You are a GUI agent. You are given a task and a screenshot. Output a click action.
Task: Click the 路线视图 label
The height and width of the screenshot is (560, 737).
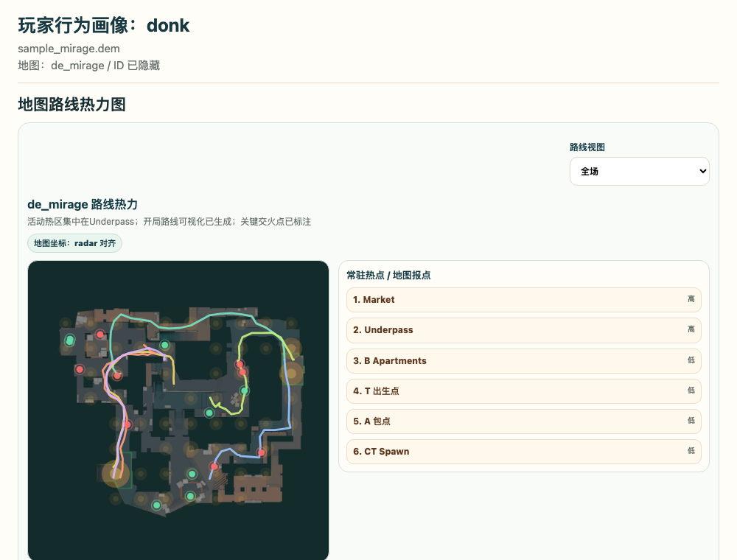[x=587, y=147]
